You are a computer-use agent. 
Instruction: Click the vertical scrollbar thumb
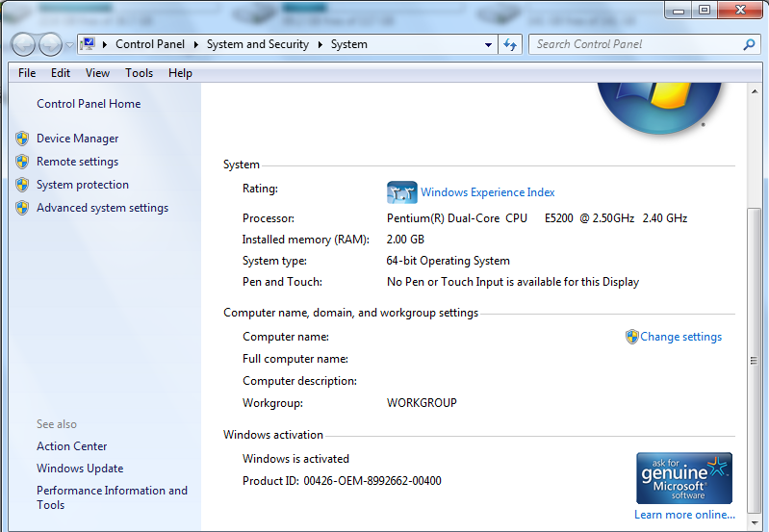point(755,361)
